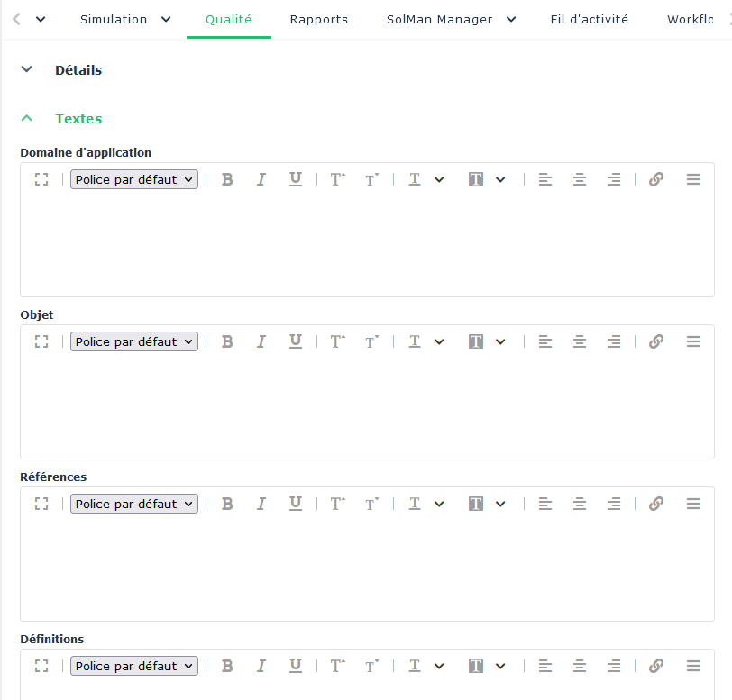Image resolution: width=732 pixels, height=700 pixels.
Task: Open font dropdown in Domaine d'application editor
Action: 134,179
